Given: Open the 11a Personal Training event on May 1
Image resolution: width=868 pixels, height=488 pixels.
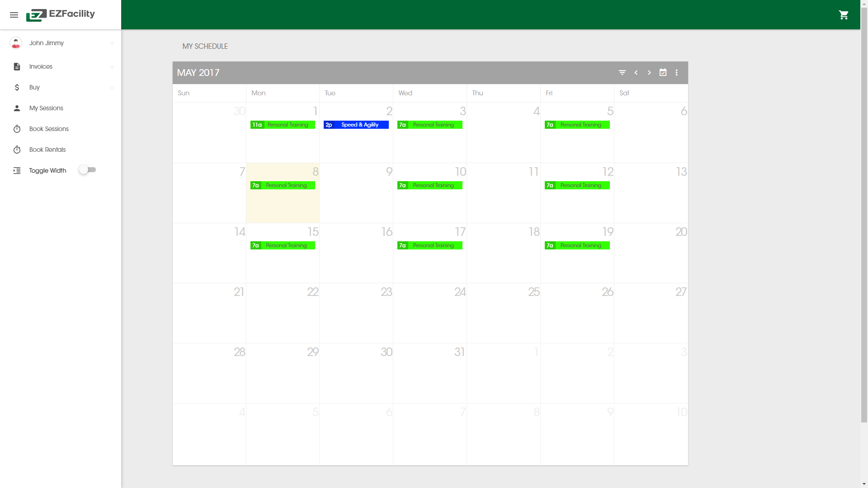Looking at the screenshot, I should 283,125.
